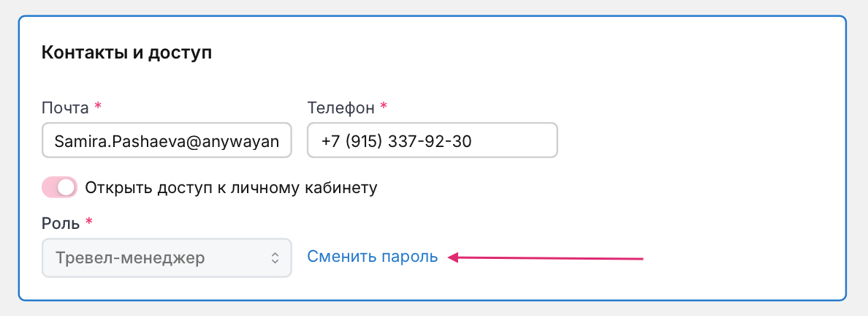Image resolution: width=868 pixels, height=316 pixels.
Task: Open the Роль dropdown showing Тревел-менеджер
Action: [167, 257]
